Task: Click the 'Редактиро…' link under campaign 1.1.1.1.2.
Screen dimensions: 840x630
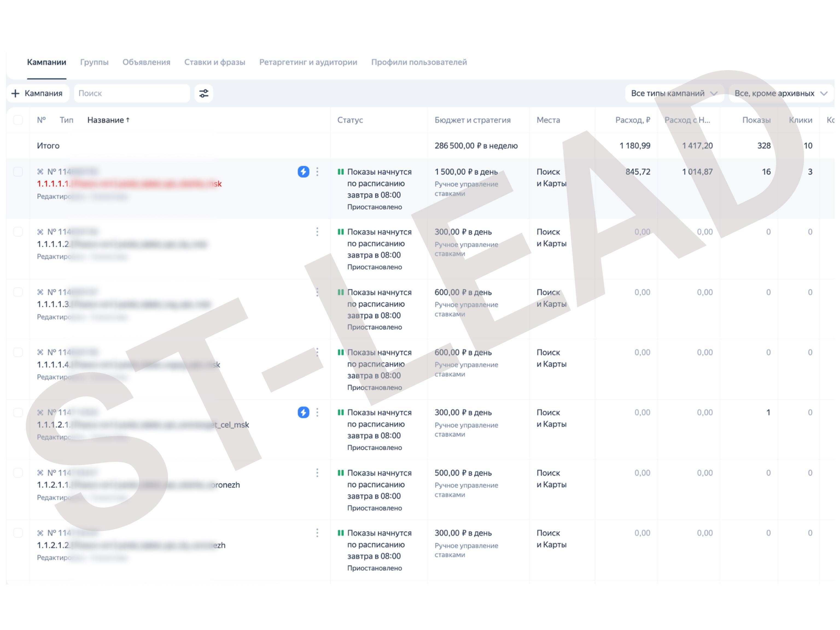Action: [x=54, y=257]
